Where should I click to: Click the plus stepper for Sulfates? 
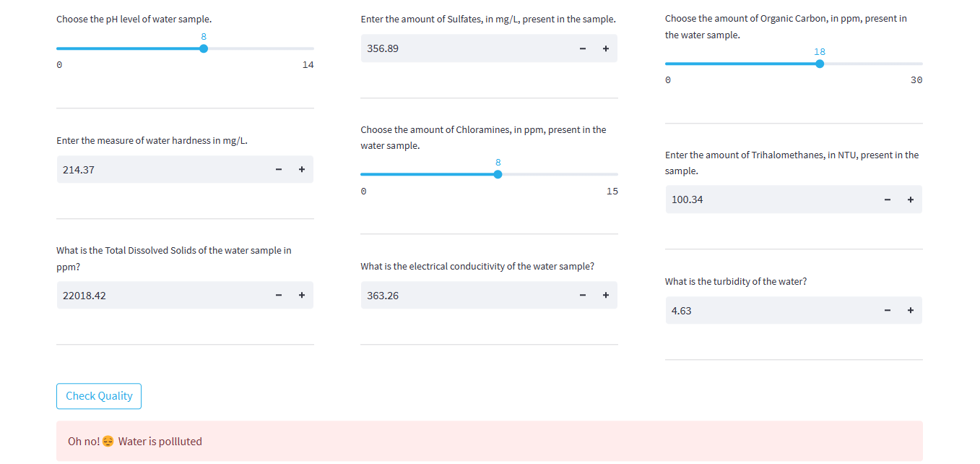(x=605, y=48)
